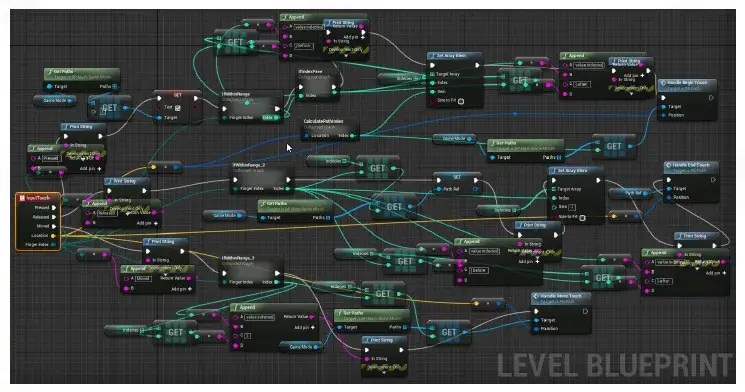The width and height of the screenshot is (745, 392).
Task: Click the Paths output pin on the bottommost Get Paths
Action: tap(405, 327)
